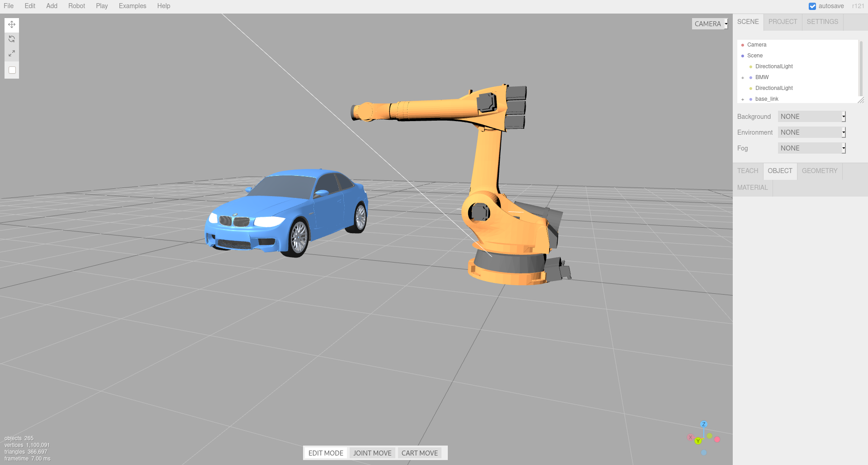The height and width of the screenshot is (465, 868).
Task: Toggle the autosave checkbox
Action: tap(812, 6)
